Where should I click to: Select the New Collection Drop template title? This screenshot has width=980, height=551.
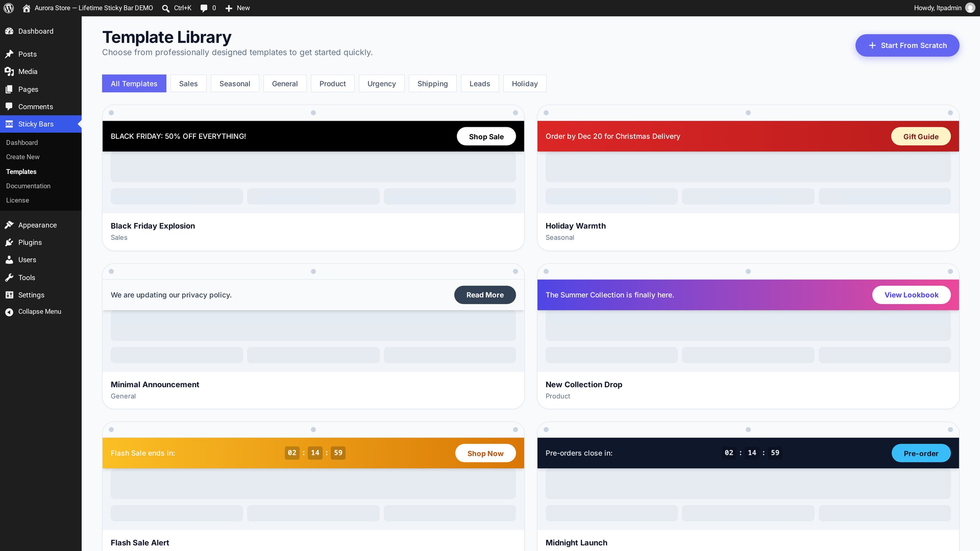click(584, 384)
